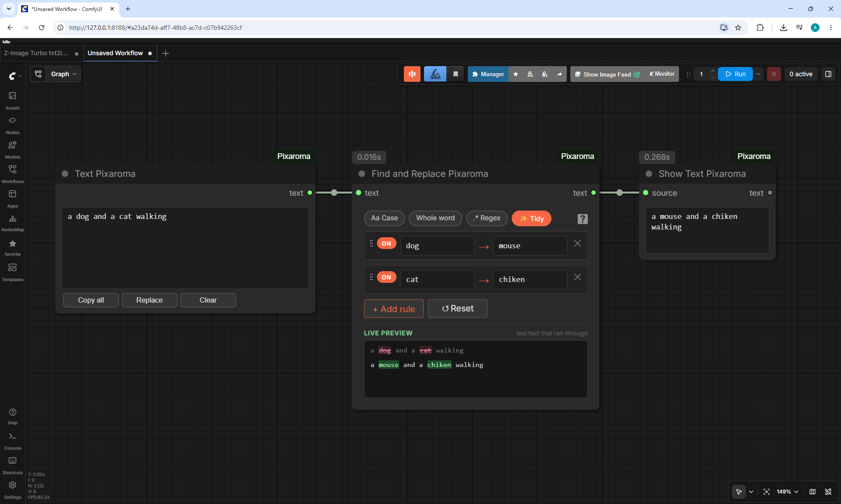Viewport: 841px width, 504px height.
Task: Delete the cat to chiken rule
Action: pyautogui.click(x=578, y=277)
